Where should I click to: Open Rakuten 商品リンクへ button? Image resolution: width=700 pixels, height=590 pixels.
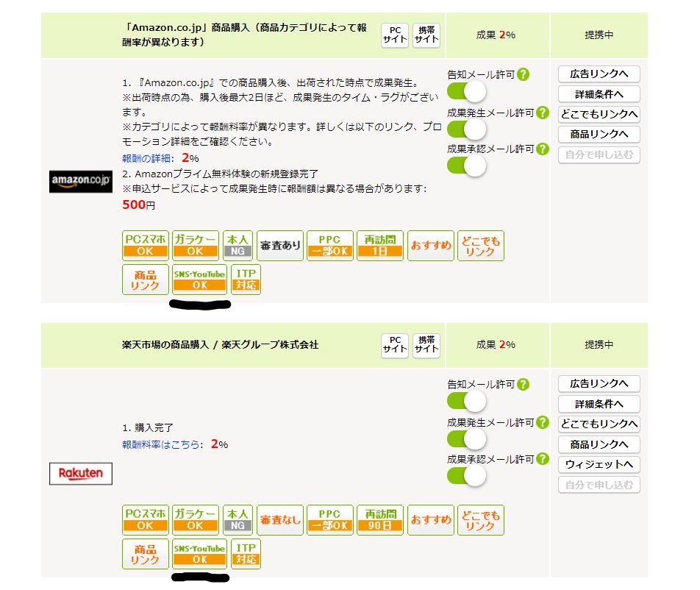599,444
